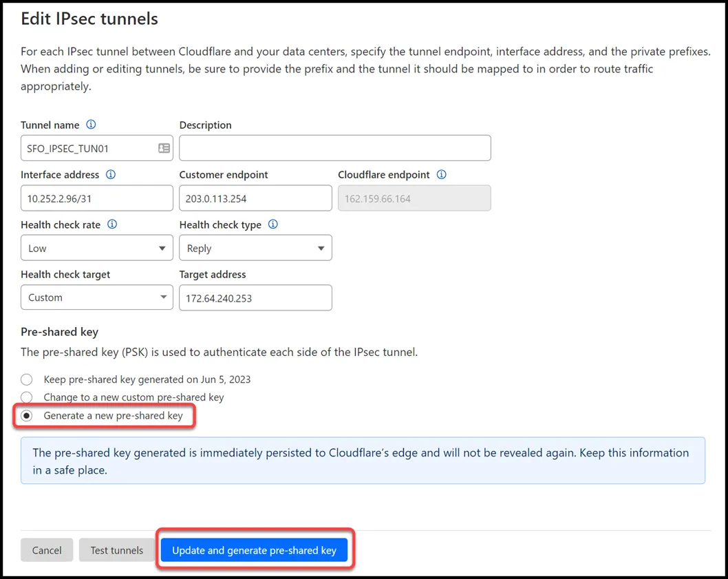Click inside the empty Description field
This screenshot has height=579, width=728.
coord(334,147)
